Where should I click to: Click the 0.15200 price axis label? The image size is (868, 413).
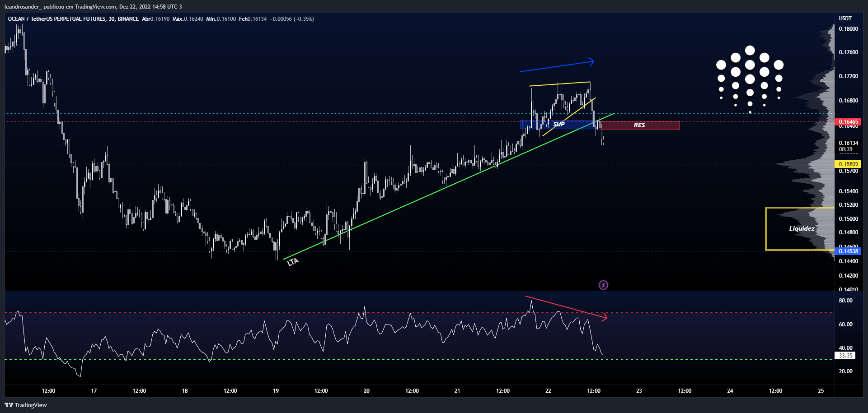tap(848, 205)
